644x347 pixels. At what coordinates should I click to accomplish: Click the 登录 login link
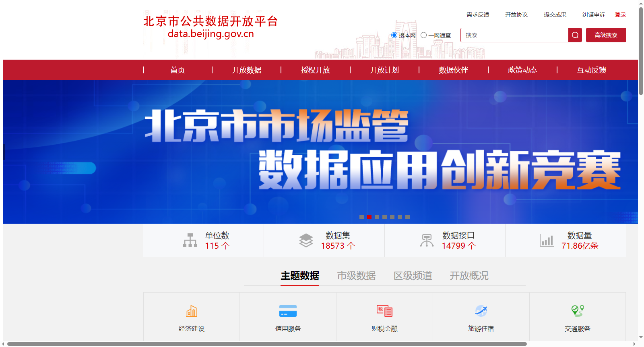620,15
